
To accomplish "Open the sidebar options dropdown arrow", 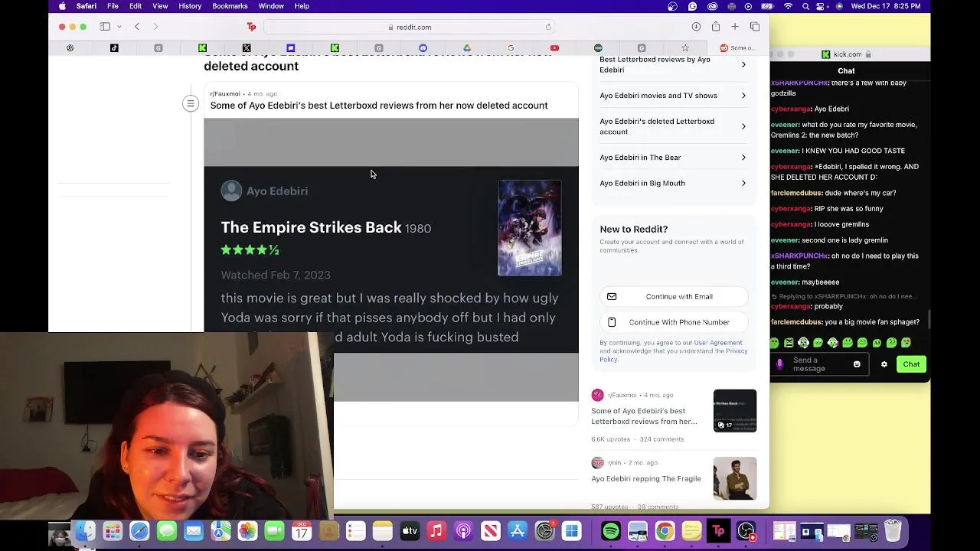I will click(x=119, y=27).
